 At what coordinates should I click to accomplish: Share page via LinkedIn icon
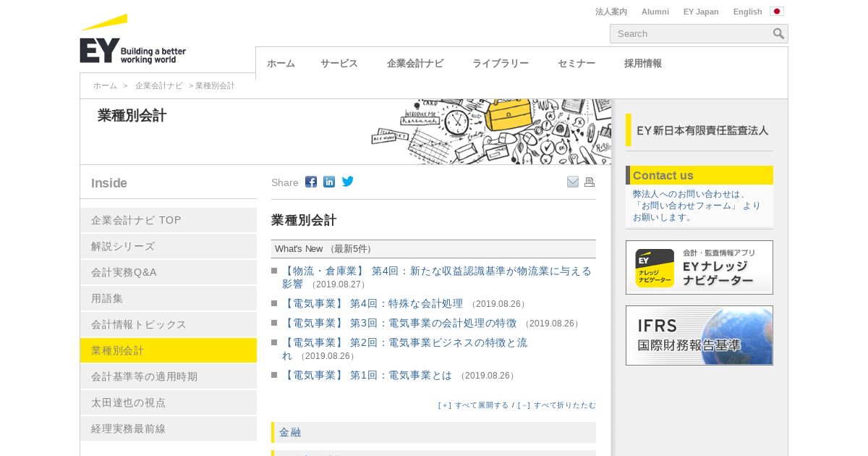pyautogui.click(x=329, y=182)
